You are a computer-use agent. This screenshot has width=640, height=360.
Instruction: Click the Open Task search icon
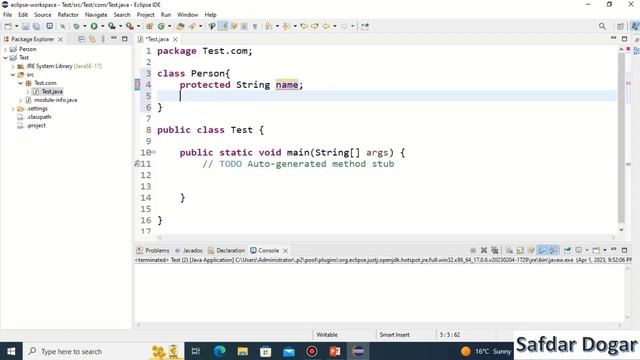[192, 26]
